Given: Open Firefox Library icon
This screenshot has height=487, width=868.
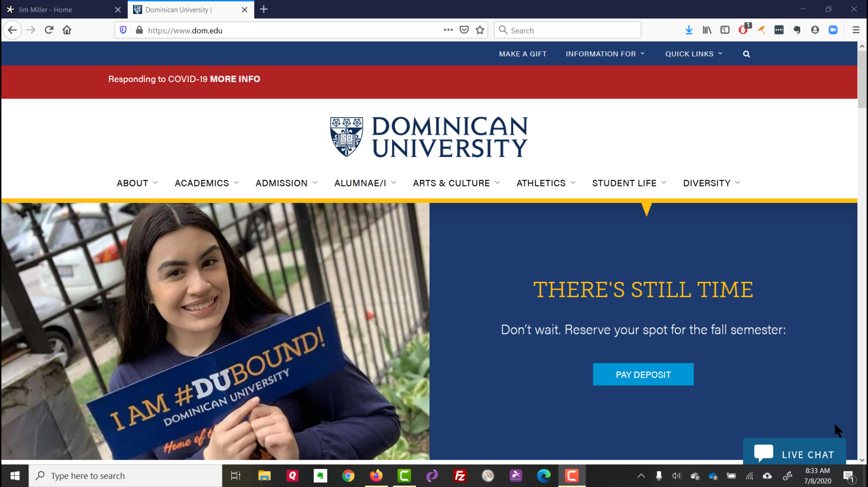Looking at the screenshot, I should tap(707, 30).
